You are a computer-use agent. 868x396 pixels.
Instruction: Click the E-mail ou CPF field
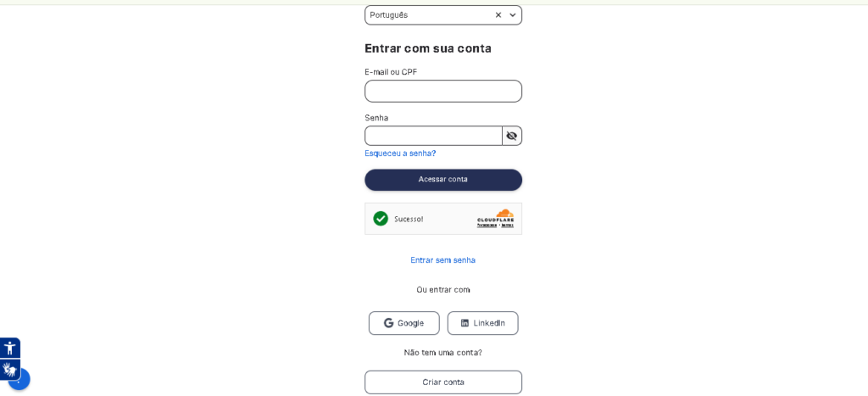[443, 92]
